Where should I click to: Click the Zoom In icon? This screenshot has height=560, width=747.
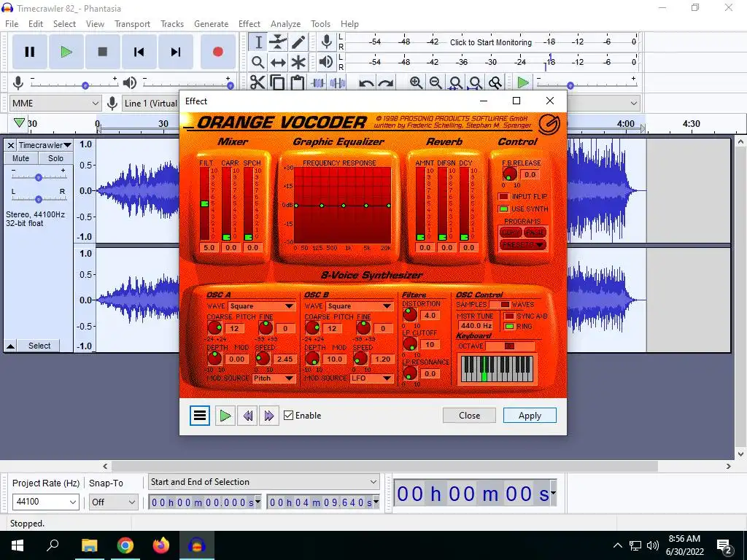416,83
